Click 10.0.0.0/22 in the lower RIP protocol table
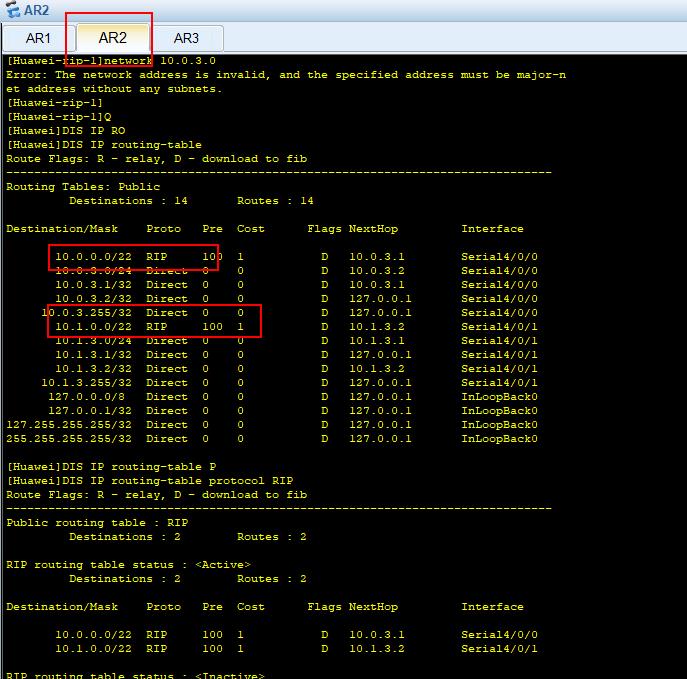The image size is (687, 679). [93, 635]
